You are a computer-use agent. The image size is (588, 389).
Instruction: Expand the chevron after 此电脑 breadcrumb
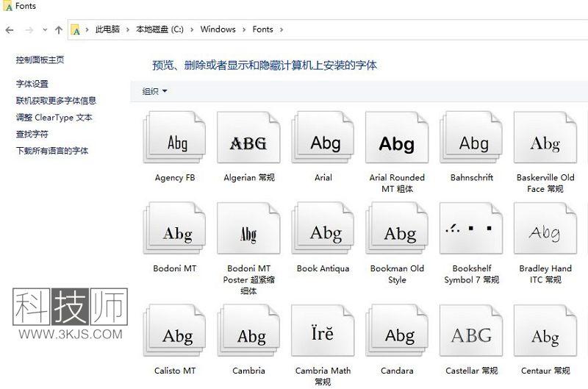coord(128,29)
